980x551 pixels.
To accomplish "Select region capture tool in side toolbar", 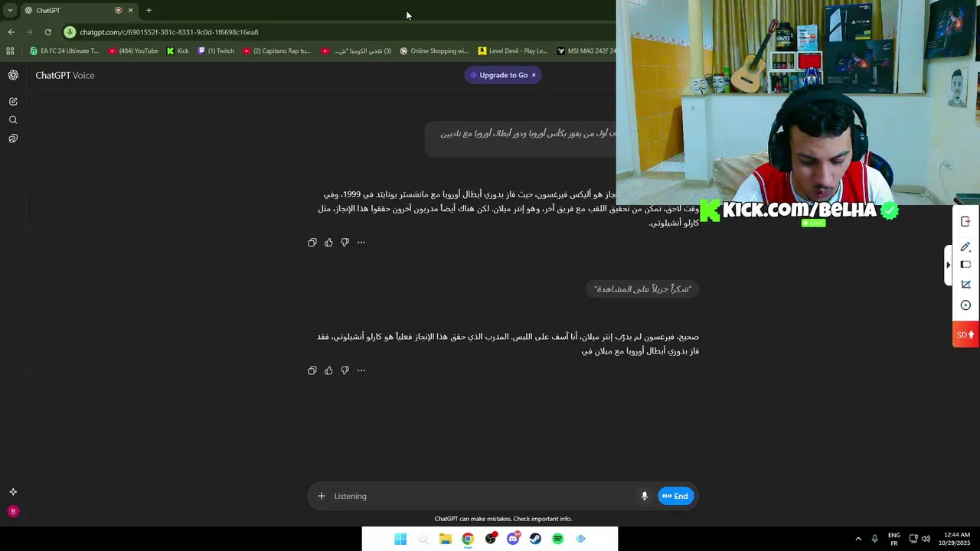I will pos(965,265).
